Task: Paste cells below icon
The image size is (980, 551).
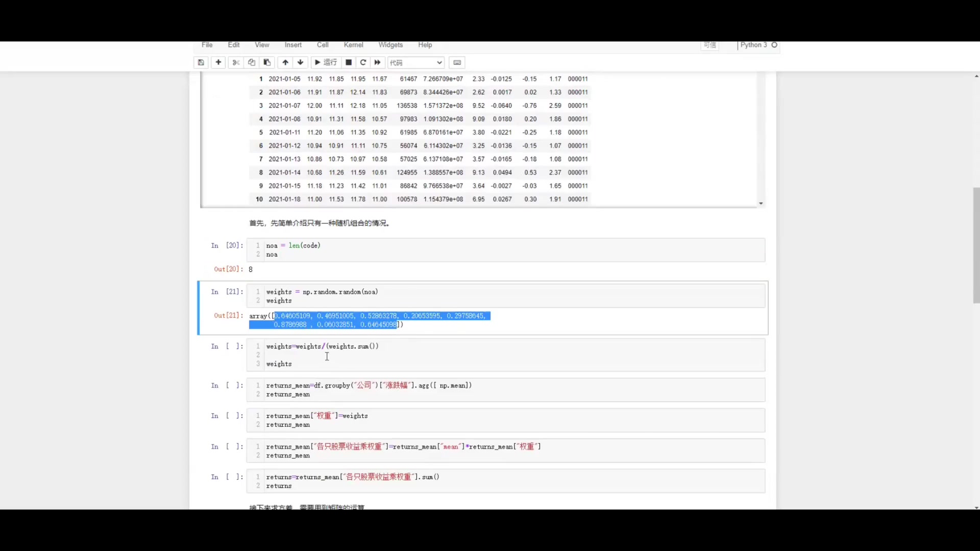Action: (267, 62)
